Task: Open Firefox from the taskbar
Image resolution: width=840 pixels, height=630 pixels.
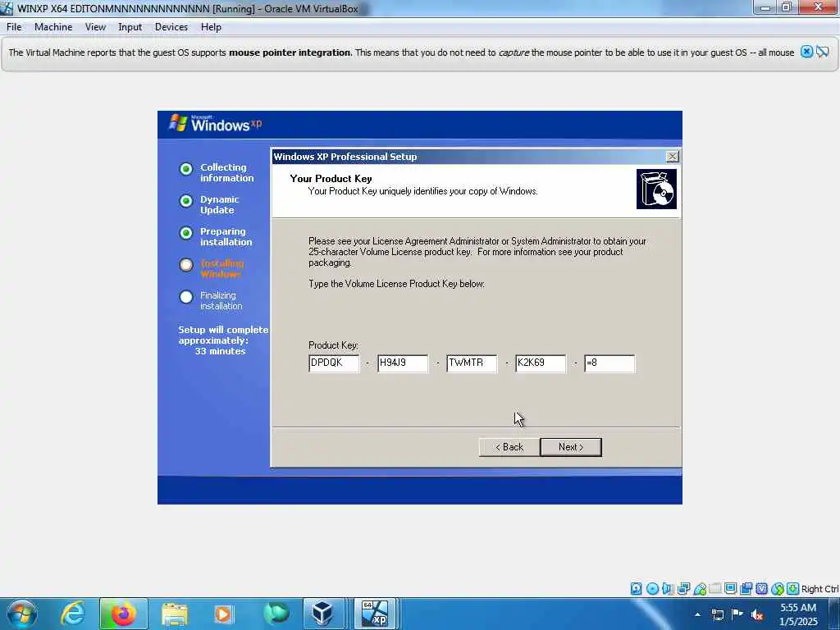Action: [x=123, y=614]
